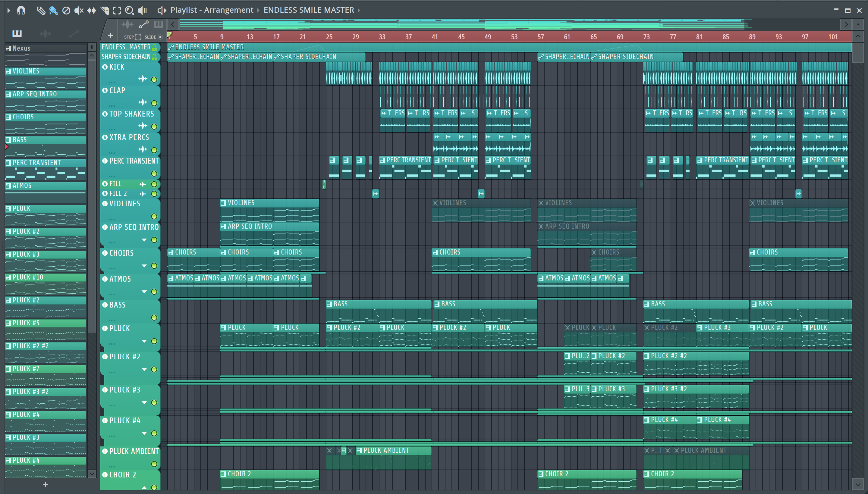Enable the STEP checkbox
This screenshot has width=868, height=494.
tap(138, 37)
